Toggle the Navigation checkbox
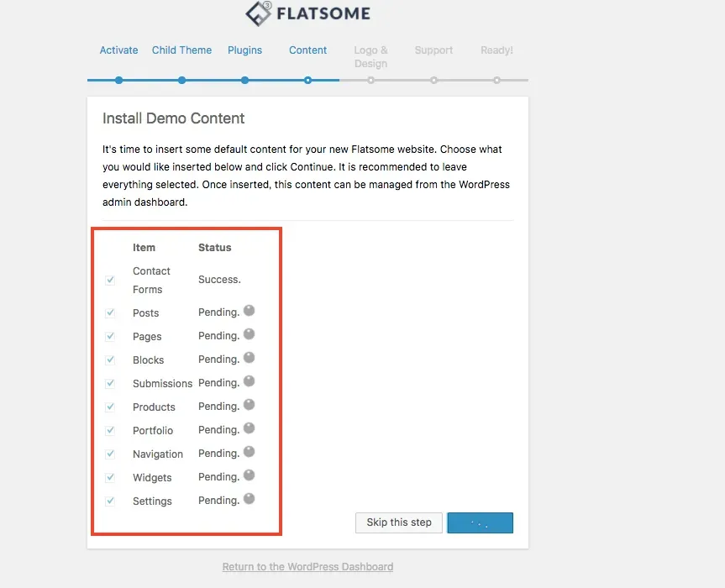Screen dimensions: 725x588 tap(110, 454)
